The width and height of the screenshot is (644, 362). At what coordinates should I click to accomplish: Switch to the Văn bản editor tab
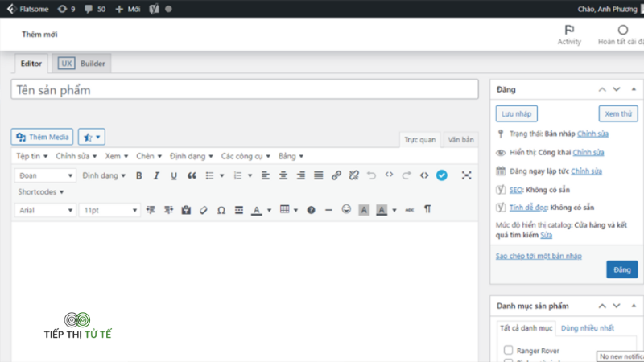point(460,139)
